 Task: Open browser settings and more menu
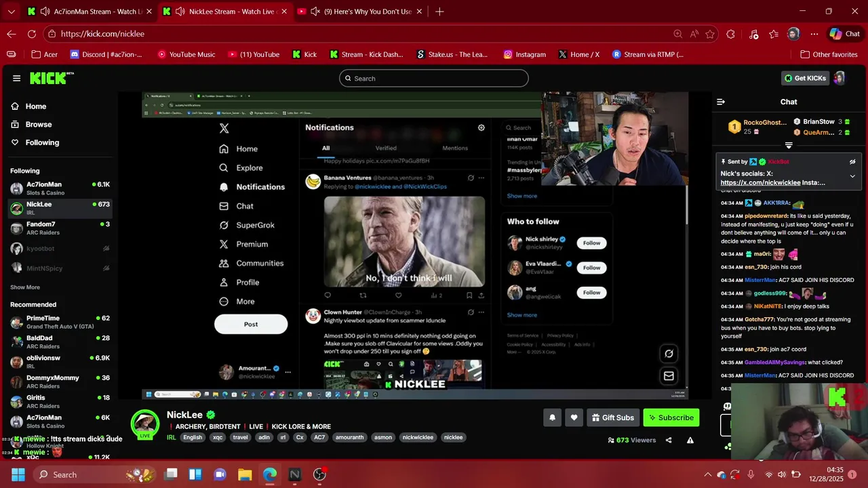(x=814, y=34)
